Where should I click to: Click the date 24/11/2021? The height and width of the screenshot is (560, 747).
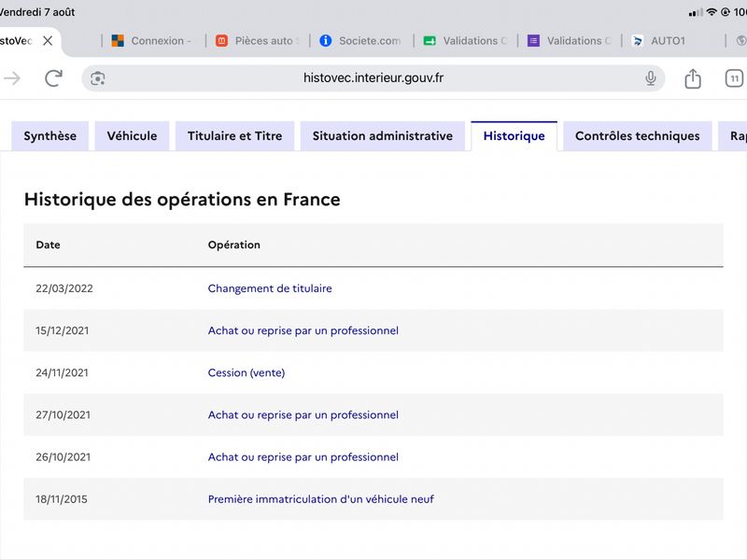click(x=62, y=372)
